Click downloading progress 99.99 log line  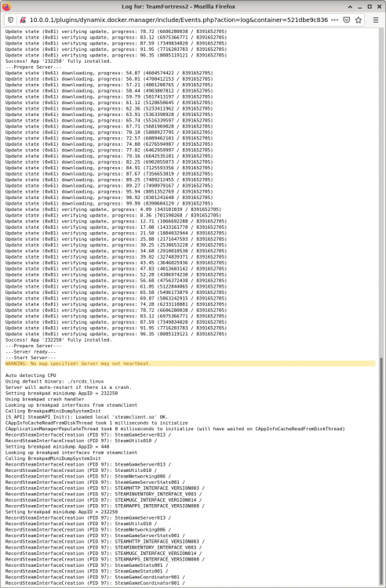point(109,204)
